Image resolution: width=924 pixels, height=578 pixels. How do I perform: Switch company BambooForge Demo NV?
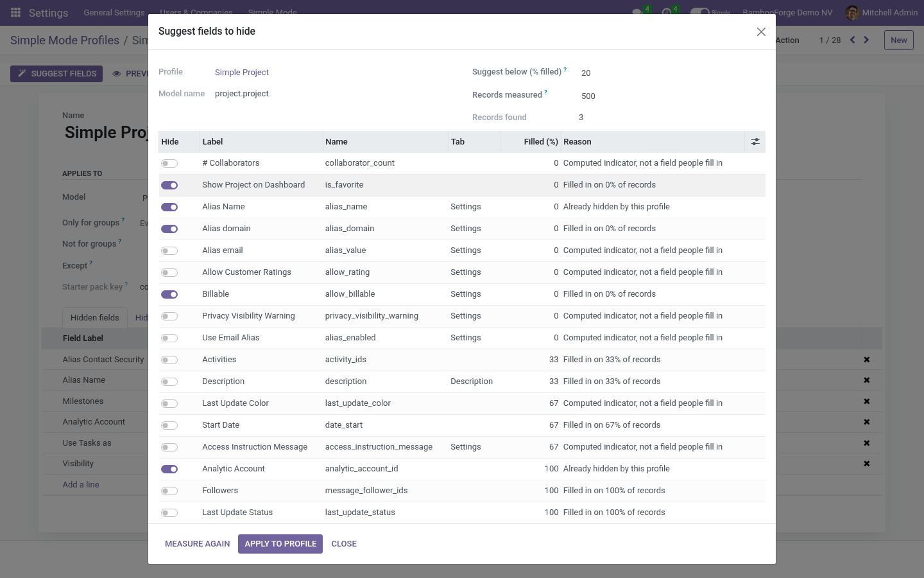tap(787, 12)
